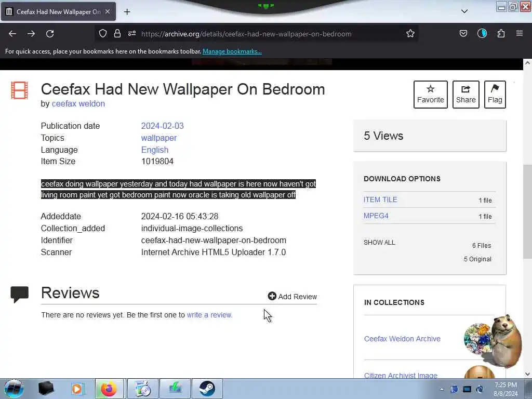The width and height of the screenshot is (532, 399).
Task: Expand the list all tabs chevron
Action: click(x=464, y=11)
